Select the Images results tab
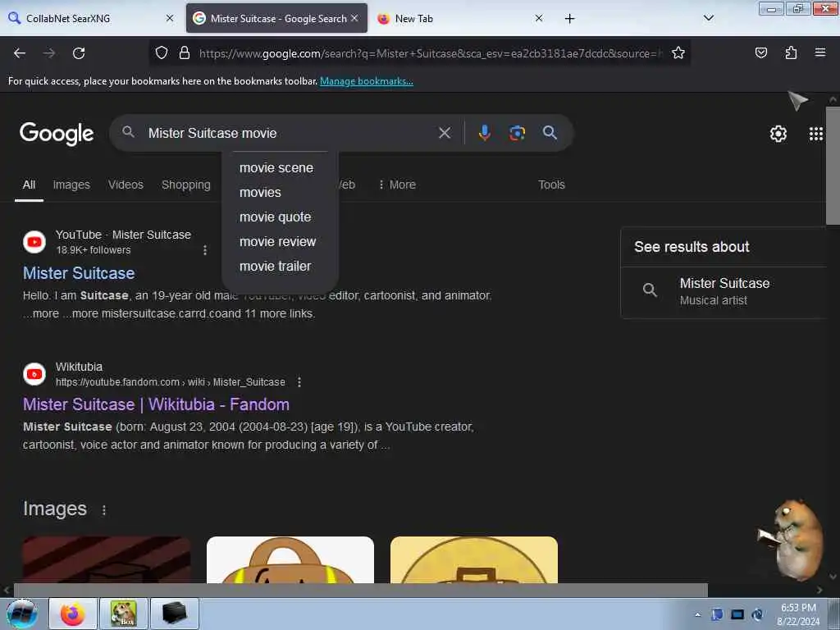 (x=71, y=185)
